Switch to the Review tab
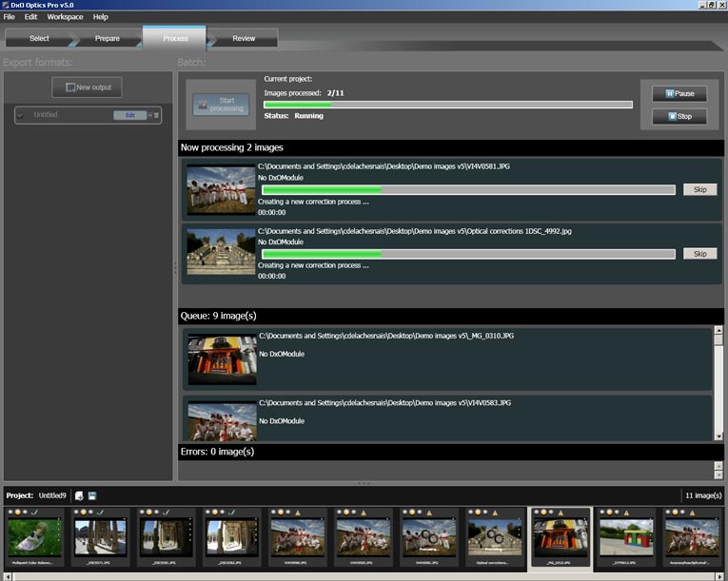The width and height of the screenshot is (728, 581). pyautogui.click(x=244, y=39)
